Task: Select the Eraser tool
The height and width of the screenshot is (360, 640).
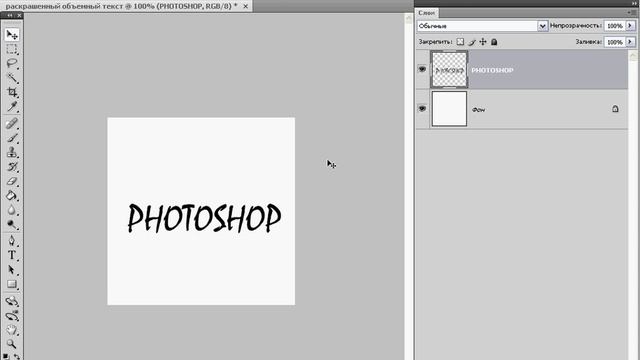Action: pos(12,181)
